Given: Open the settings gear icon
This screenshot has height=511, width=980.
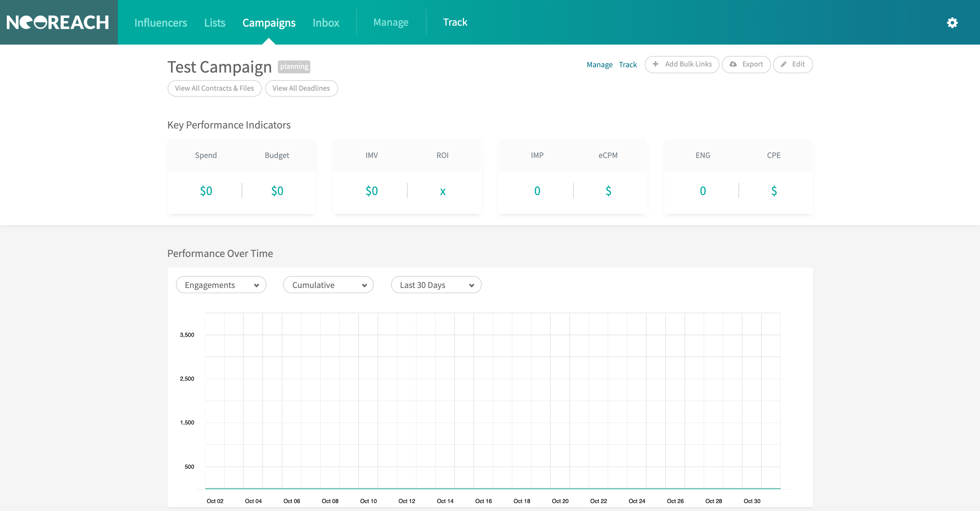Looking at the screenshot, I should click(952, 22).
